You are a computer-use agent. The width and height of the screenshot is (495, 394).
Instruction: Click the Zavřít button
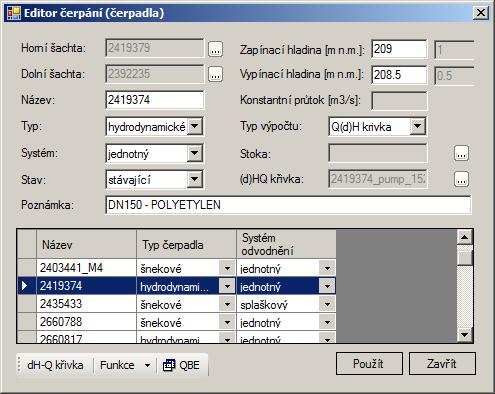[442, 364]
